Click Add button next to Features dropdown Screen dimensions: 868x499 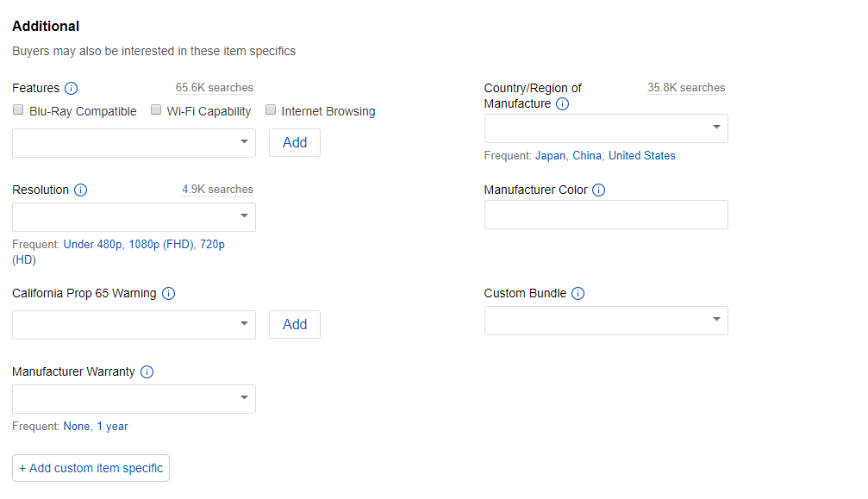pos(295,143)
